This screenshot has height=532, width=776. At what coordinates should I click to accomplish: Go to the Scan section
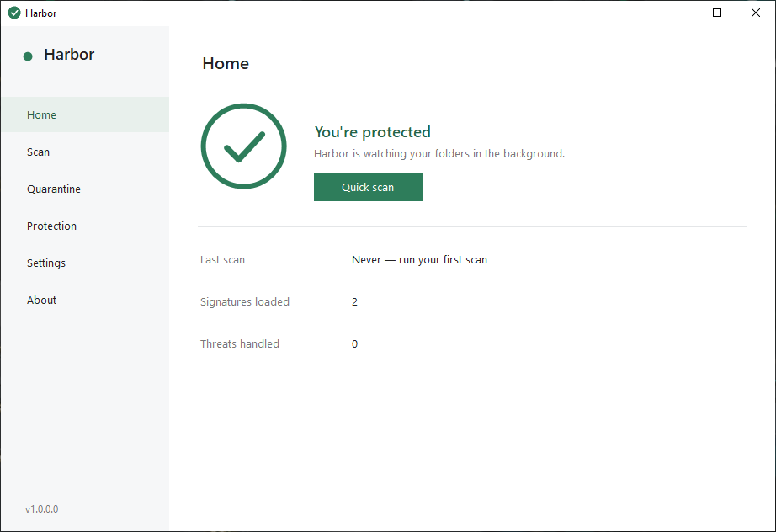(x=85, y=152)
